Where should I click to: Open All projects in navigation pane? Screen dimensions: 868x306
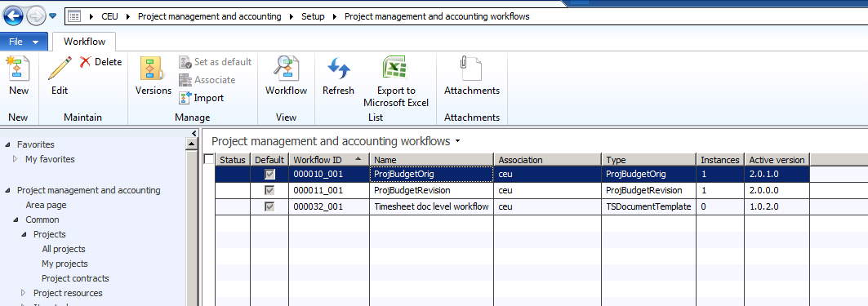pos(64,249)
